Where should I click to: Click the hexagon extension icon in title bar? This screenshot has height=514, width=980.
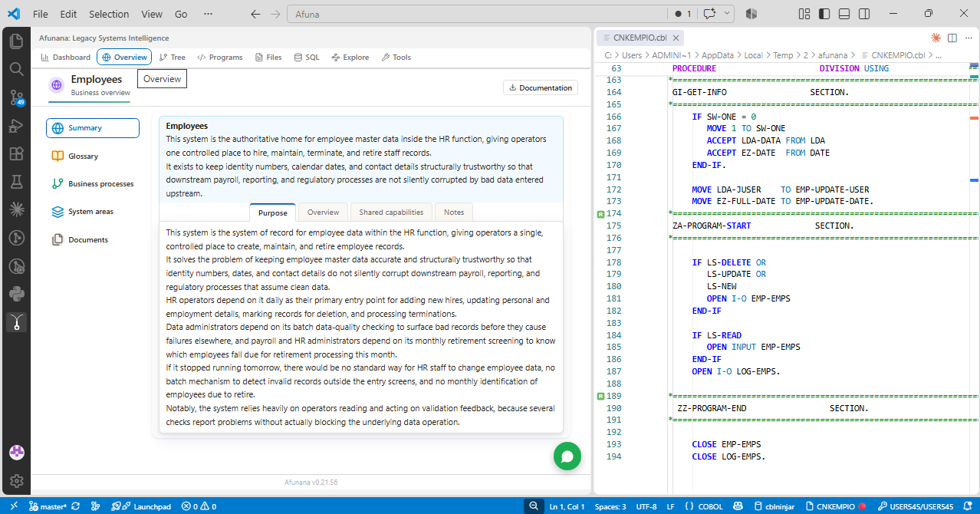pyautogui.click(x=751, y=14)
